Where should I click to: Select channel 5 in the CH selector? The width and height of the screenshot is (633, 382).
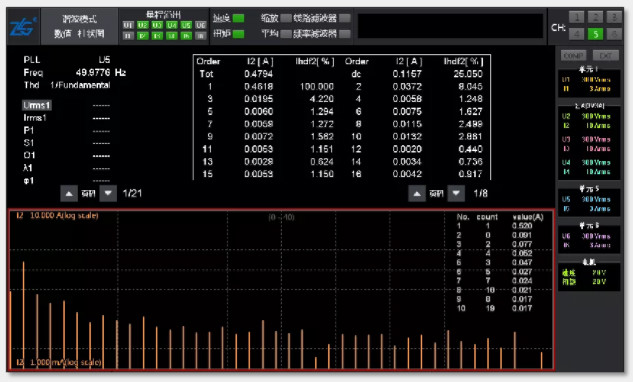[x=595, y=34]
